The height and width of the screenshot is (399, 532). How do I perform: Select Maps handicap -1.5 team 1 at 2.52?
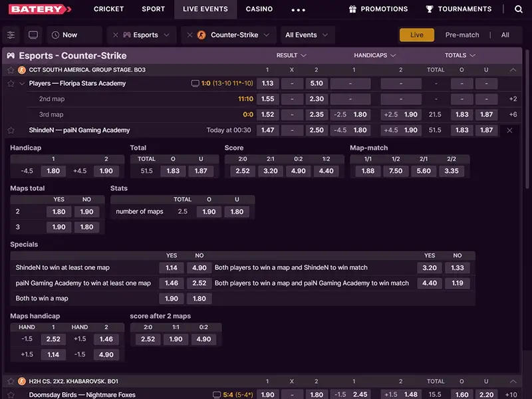tap(53, 339)
